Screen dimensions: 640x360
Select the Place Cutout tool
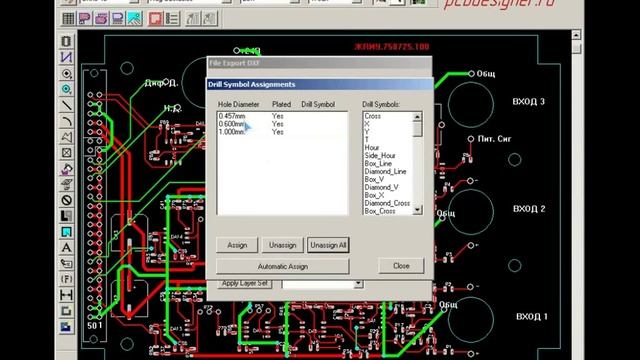[67, 184]
